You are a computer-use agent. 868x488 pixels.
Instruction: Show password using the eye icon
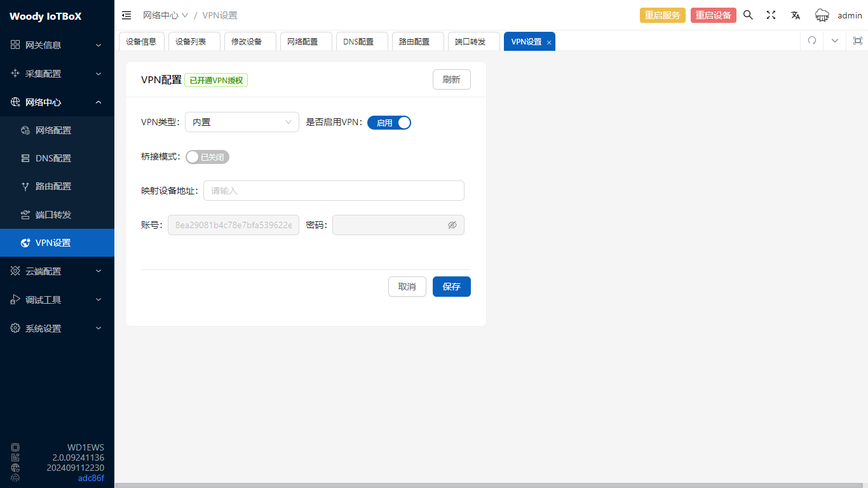click(452, 225)
